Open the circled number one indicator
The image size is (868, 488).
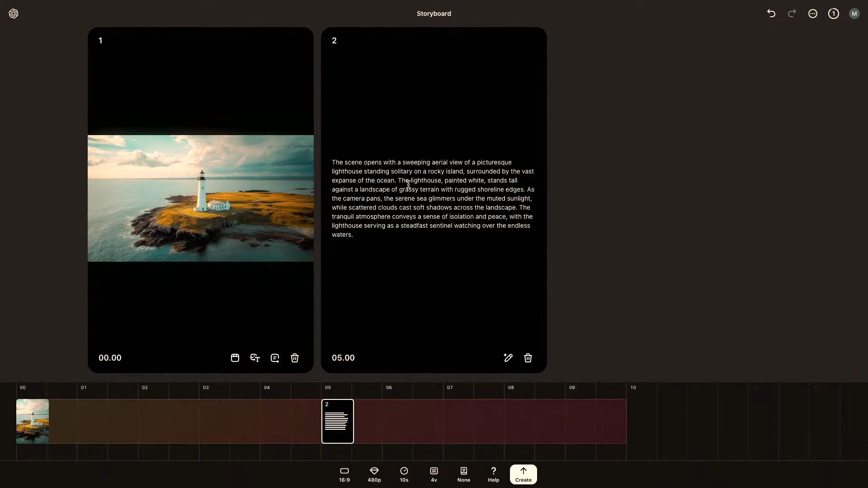(834, 14)
